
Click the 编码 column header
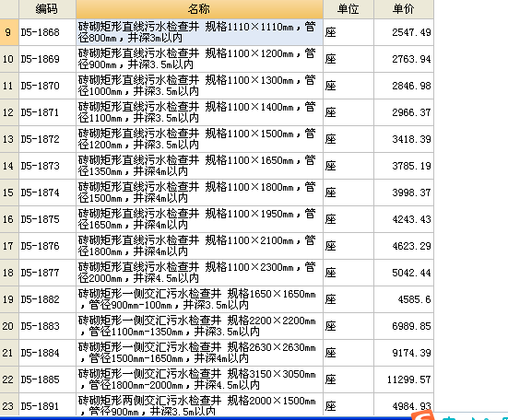tap(47, 9)
